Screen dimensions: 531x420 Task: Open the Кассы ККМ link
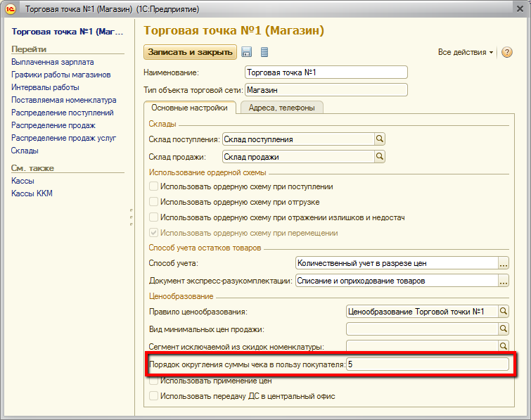coord(32,193)
